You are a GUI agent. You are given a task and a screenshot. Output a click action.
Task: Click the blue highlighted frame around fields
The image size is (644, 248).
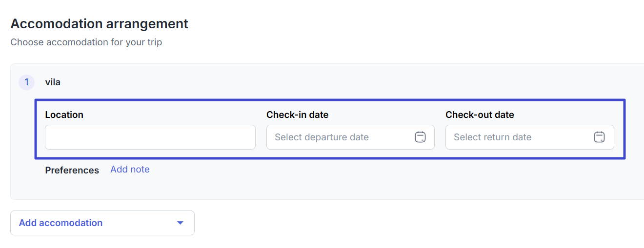point(330,101)
